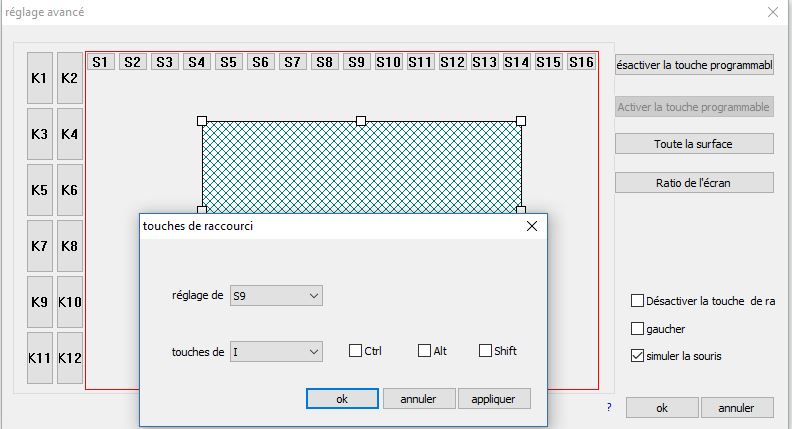Select the K7 express key
This screenshot has width=792, height=429.
pos(40,246)
